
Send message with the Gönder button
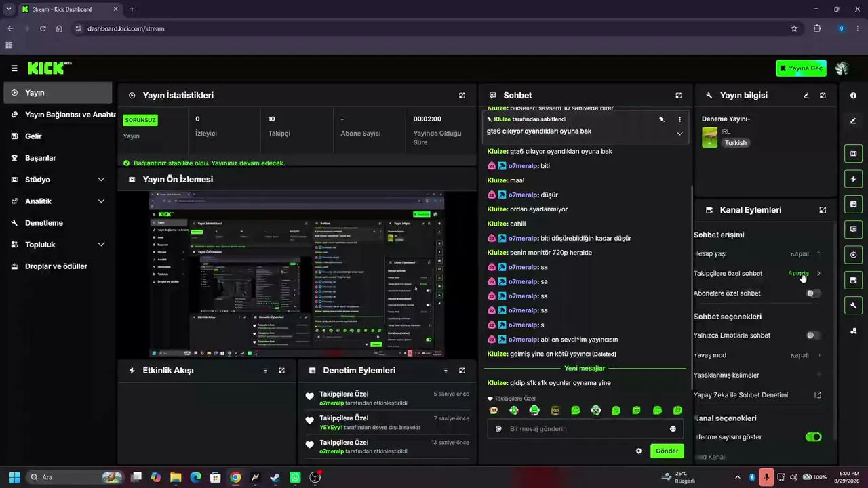click(667, 451)
